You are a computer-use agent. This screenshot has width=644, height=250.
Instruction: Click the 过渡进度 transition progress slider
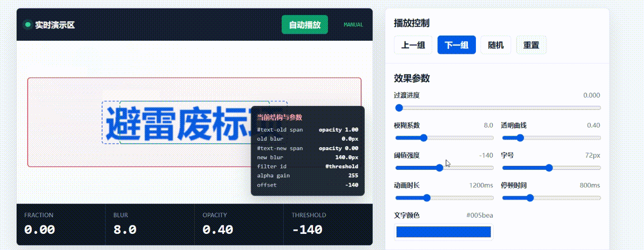tap(497, 108)
